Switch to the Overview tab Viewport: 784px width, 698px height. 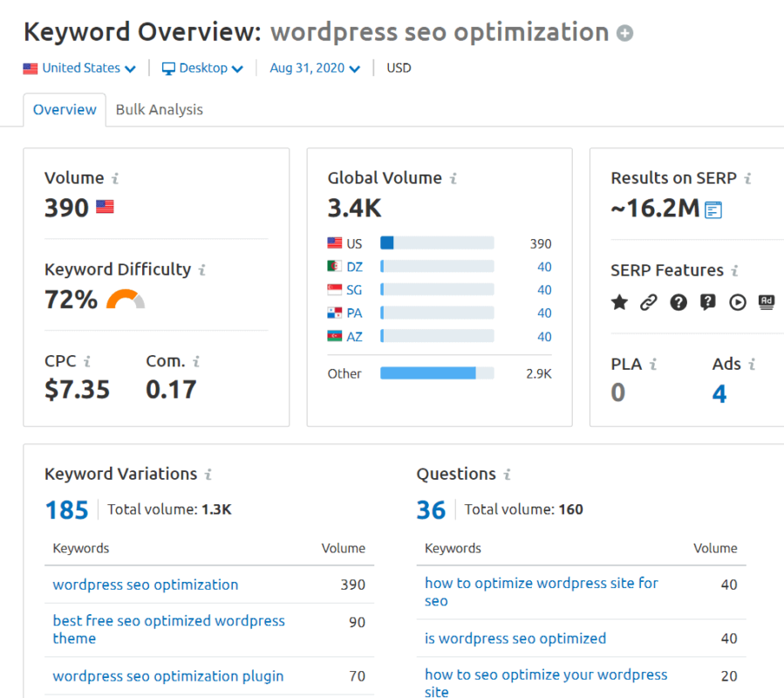coord(65,110)
